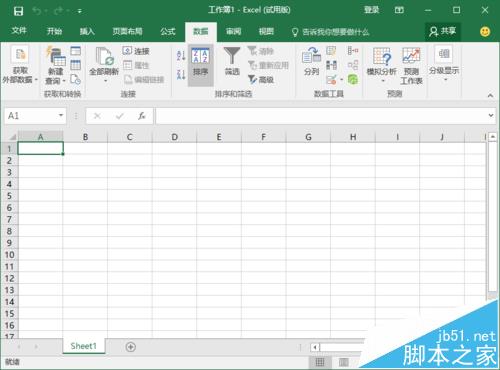This screenshot has height=370, width=500.
Task: Click Sort A to Z ascending icon
Action: point(181,55)
